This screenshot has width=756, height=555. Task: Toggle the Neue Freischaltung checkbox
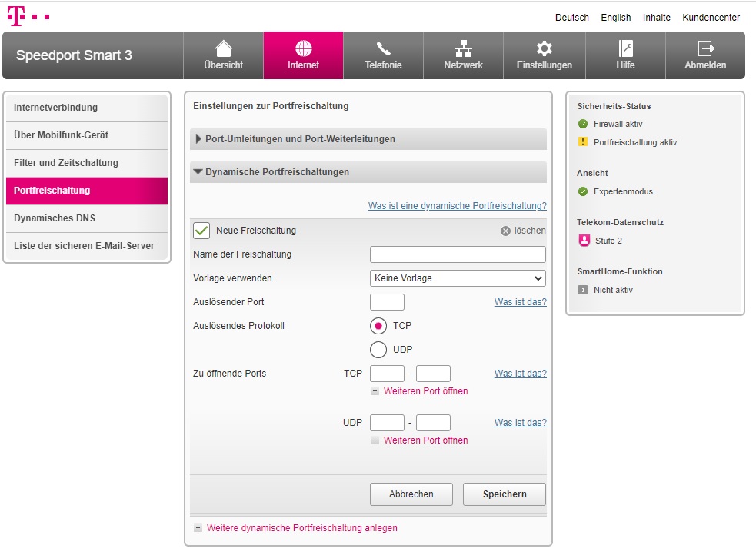click(x=201, y=231)
